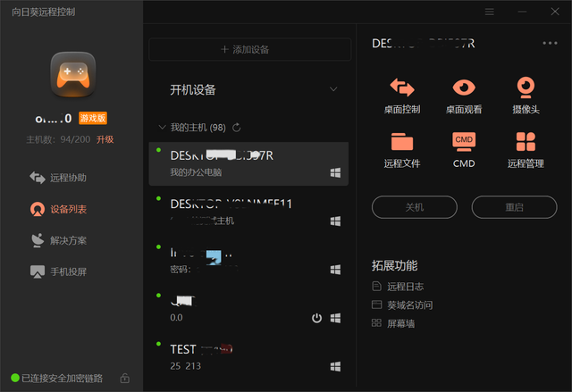This screenshot has width=572, height=392.
Task: Click Windows icon on 0.0 device row
Action: [x=335, y=318]
